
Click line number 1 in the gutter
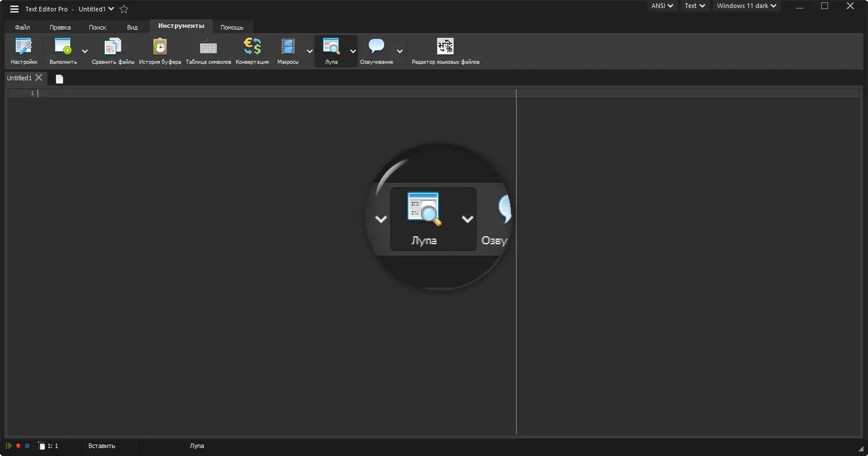pos(32,93)
